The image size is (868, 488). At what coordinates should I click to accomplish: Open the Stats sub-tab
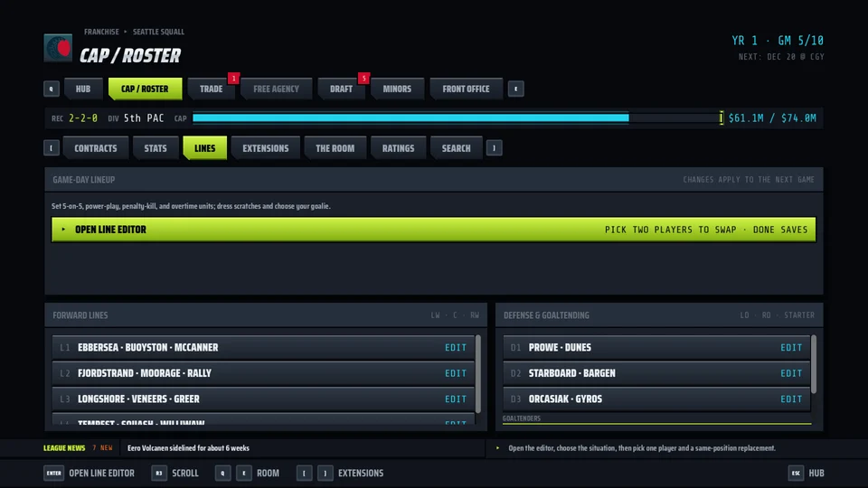tap(156, 148)
